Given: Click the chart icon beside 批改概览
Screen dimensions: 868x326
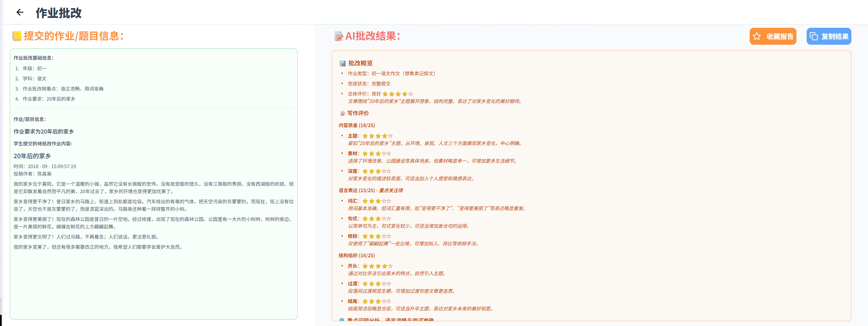Looking at the screenshot, I should [342, 63].
